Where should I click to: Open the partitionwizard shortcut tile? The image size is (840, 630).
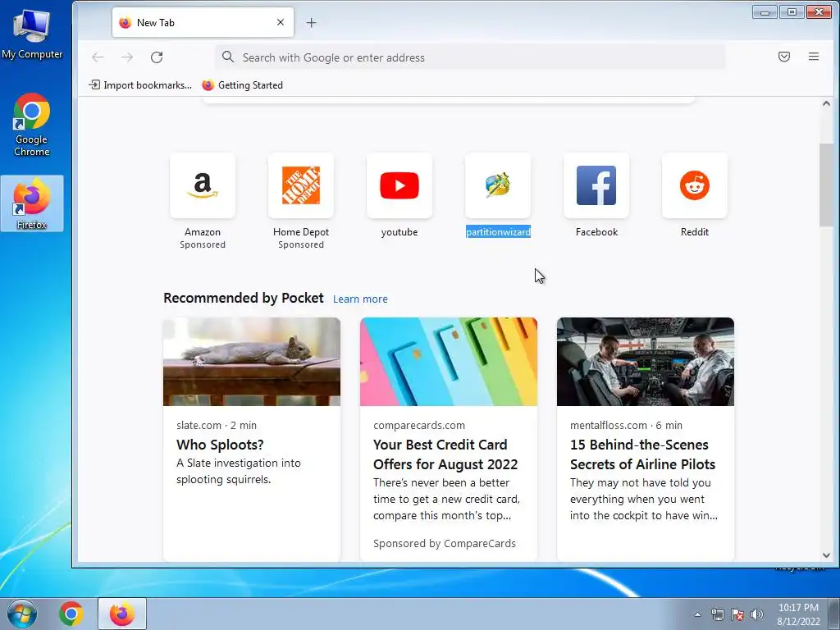pos(498,185)
